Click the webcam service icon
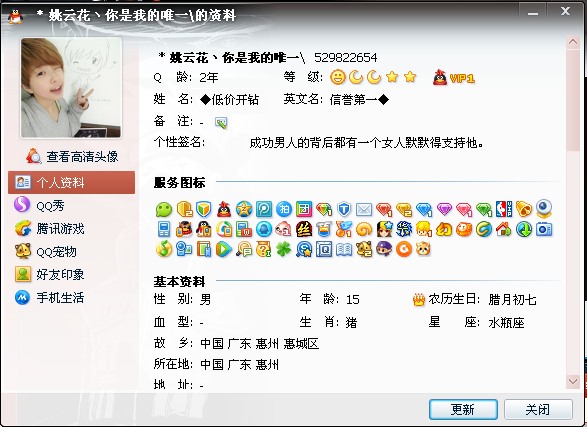The image size is (587, 427). point(544,209)
